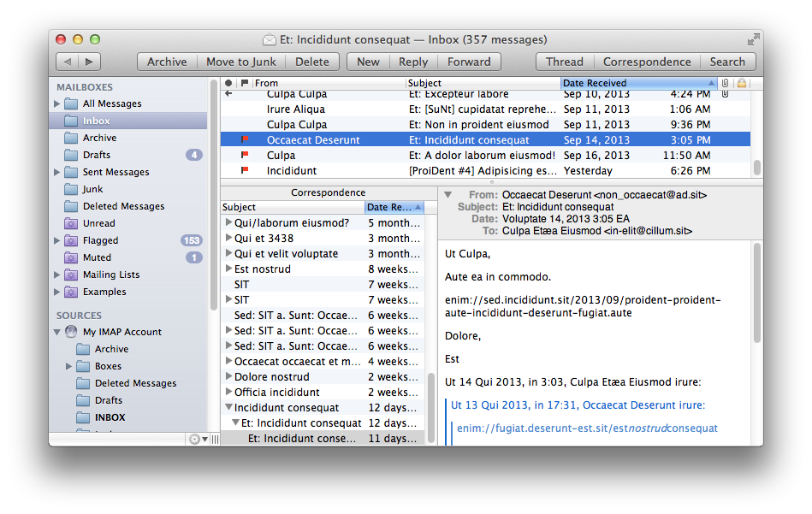Click the back navigation arrow in toolbar
Viewport: 812px width, 514px height.
point(68,62)
